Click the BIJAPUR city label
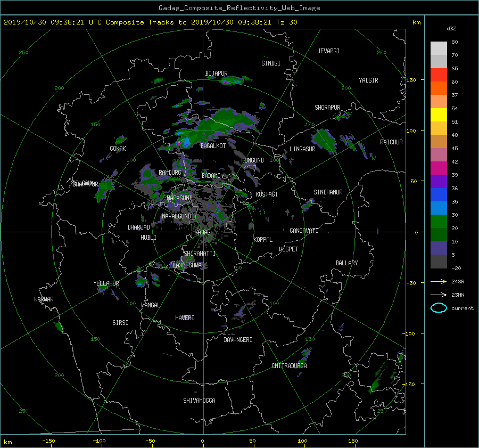This screenshot has height=448, width=479. click(x=216, y=74)
